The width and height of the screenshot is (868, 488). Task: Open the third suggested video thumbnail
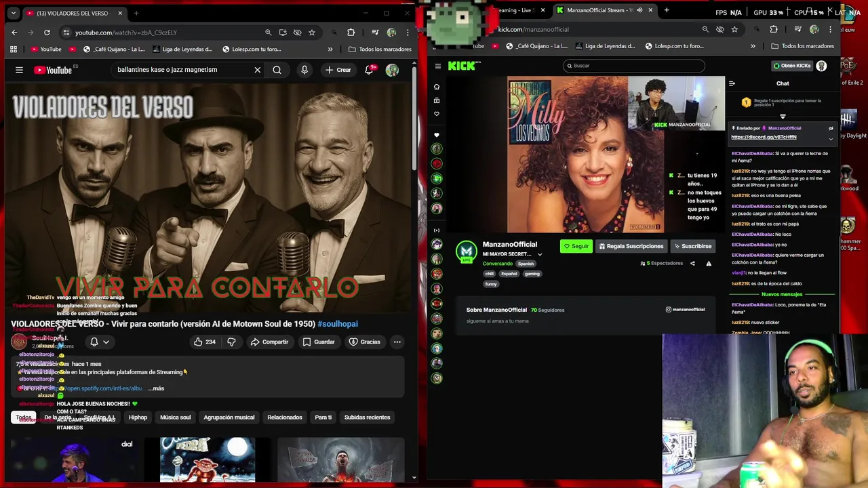(x=340, y=460)
